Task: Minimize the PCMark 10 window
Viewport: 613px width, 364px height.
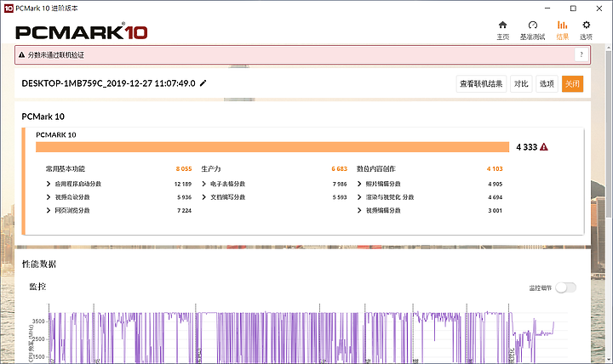Action: pyautogui.click(x=547, y=9)
